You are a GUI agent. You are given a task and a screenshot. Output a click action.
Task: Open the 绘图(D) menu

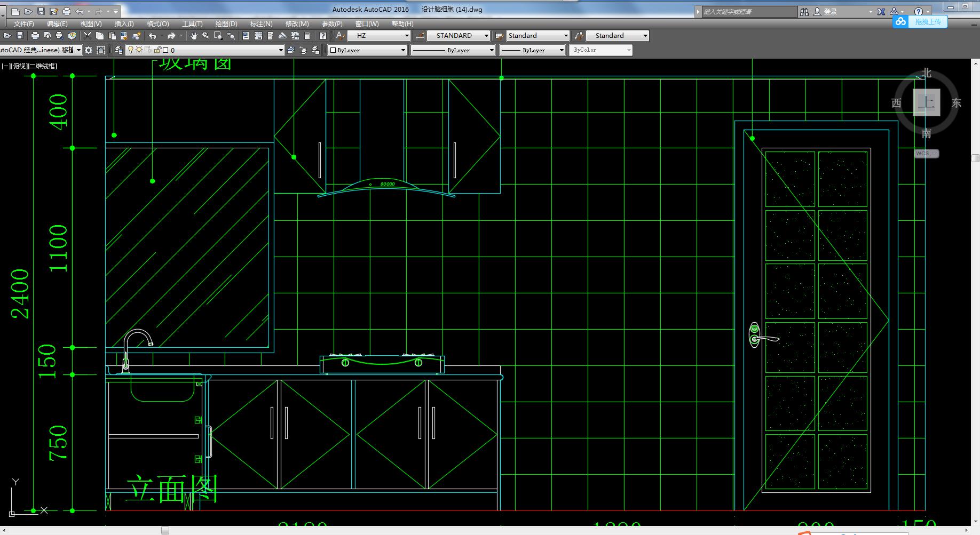click(x=226, y=24)
